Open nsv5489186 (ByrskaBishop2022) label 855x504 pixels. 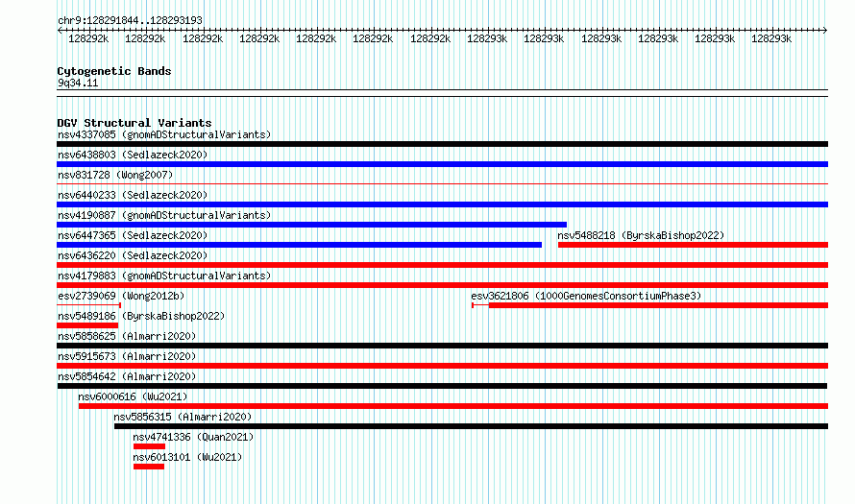(x=141, y=316)
